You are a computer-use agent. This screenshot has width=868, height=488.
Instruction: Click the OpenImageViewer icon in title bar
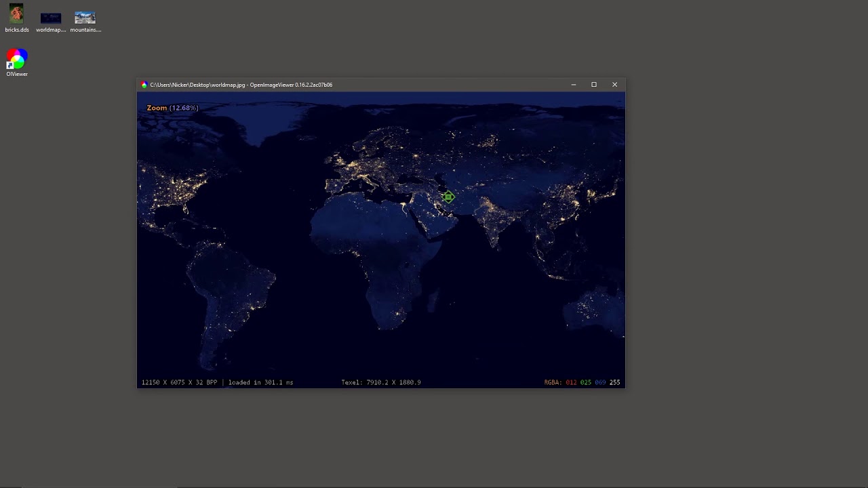coord(144,85)
